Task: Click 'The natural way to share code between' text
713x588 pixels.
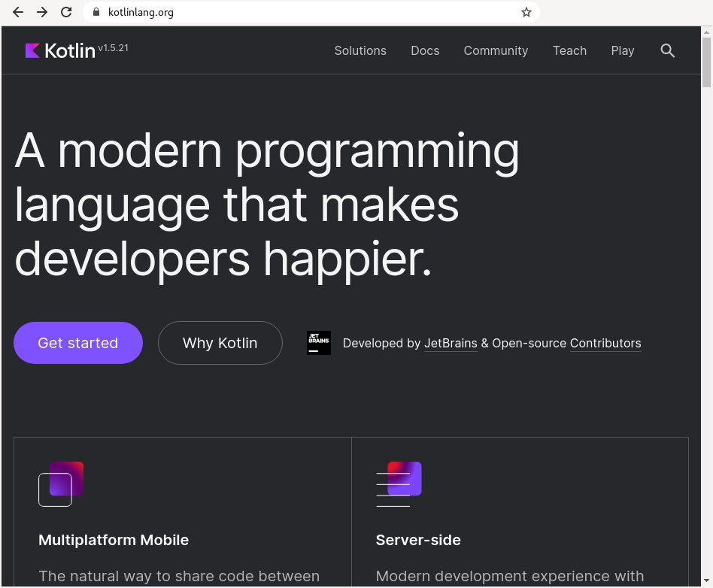Action: 179,576
